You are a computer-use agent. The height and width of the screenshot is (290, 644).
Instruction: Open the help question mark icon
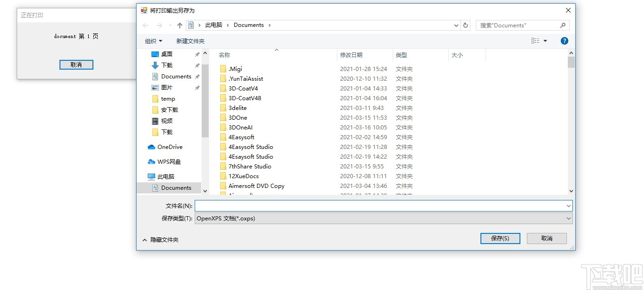(565, 41)
